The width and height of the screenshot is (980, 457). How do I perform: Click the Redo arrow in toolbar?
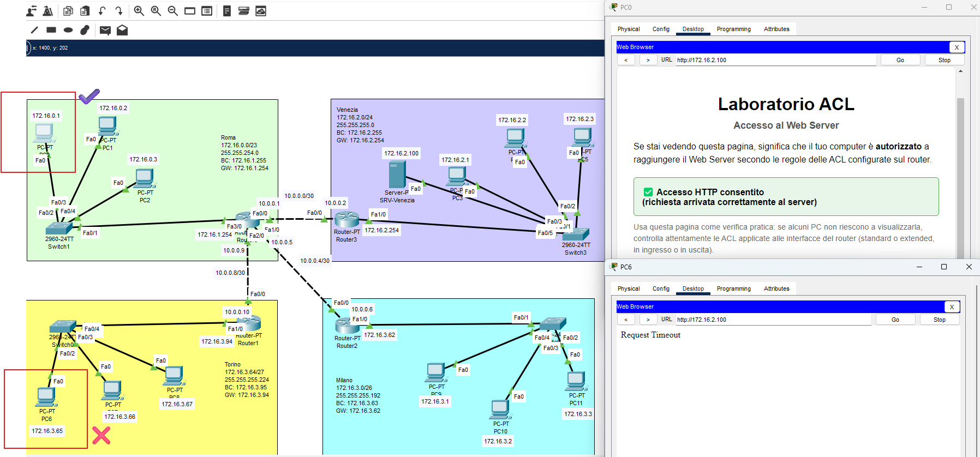click(x=119, y=11)
